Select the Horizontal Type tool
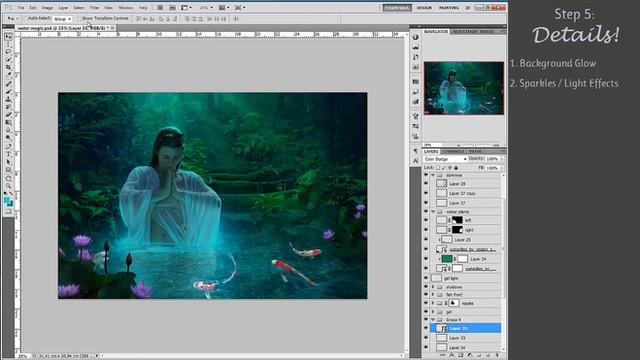The width and height of the screenshot is (640, 360). tap(9, 154)
